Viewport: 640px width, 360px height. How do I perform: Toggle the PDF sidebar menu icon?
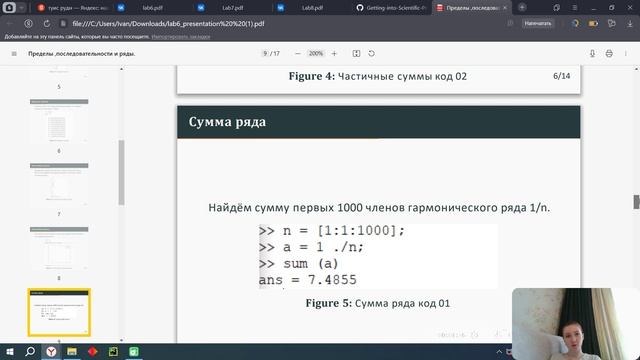tap(14, 53)
